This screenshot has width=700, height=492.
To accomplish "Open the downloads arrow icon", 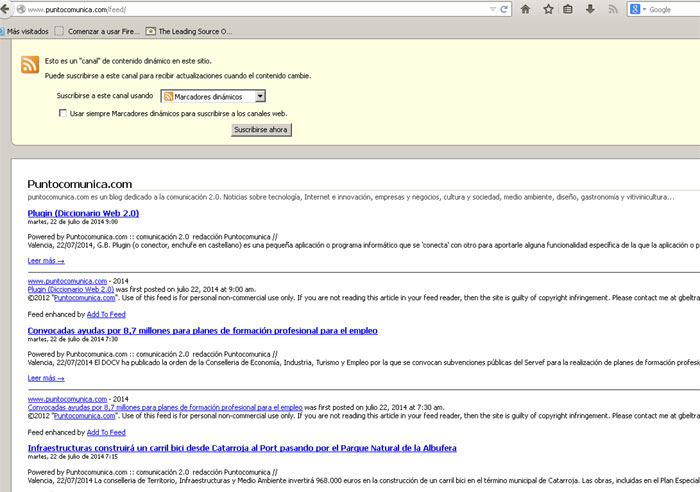I will click(x=590, y=9).
